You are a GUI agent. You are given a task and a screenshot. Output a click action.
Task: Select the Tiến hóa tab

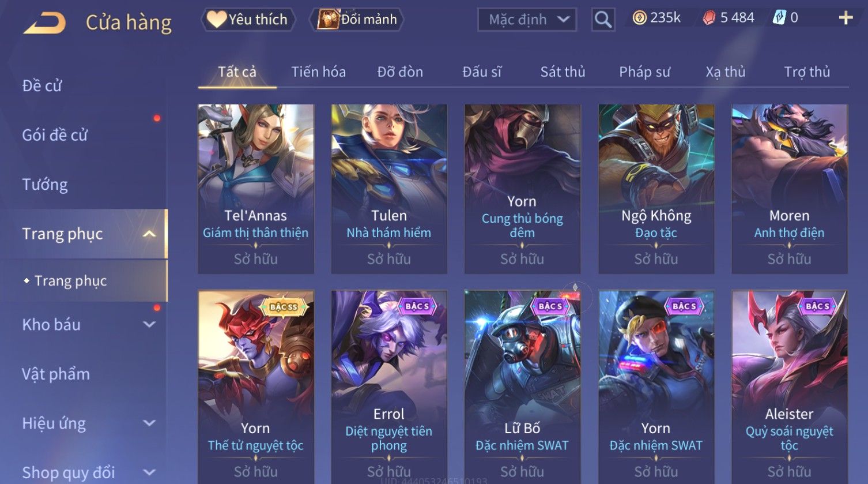[x=318, y=72]
